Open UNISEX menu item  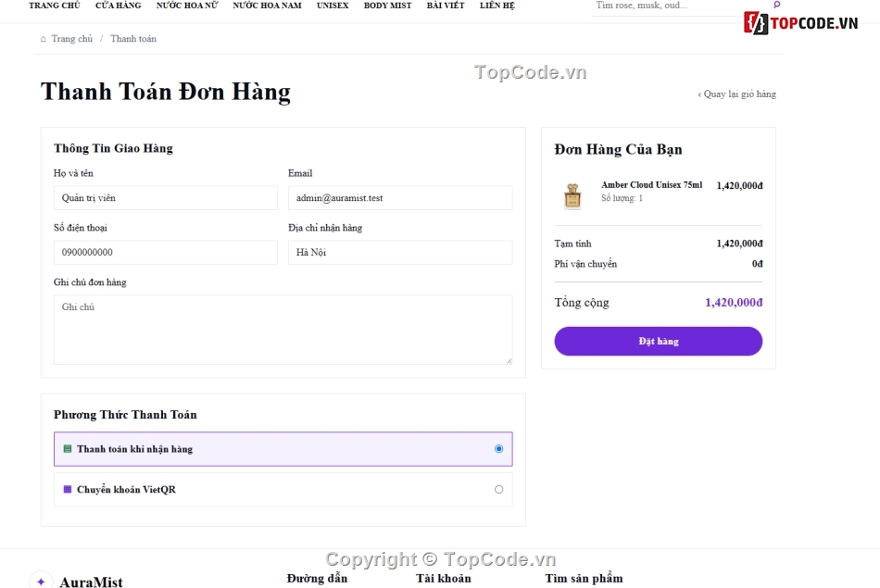[333, 6]
